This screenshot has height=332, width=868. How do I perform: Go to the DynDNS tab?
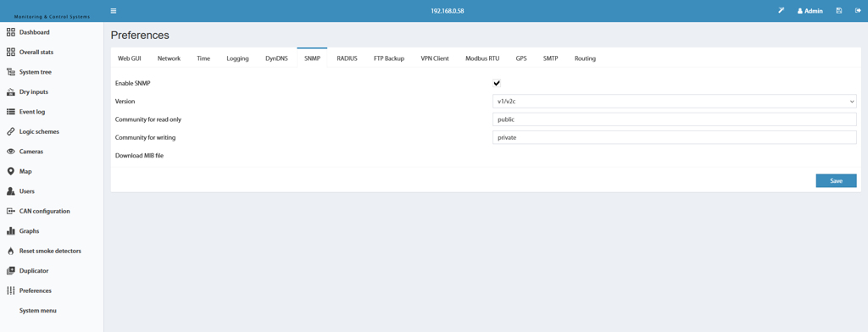click(277, 58)
